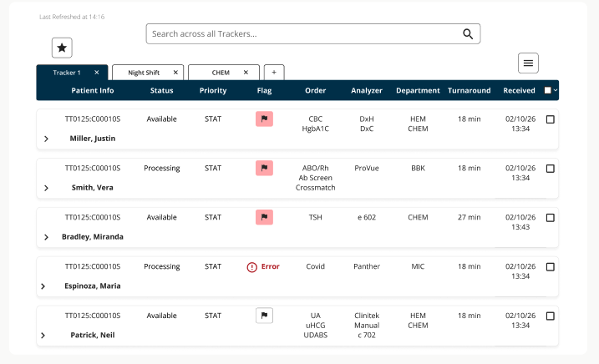This screenshot has width=599, height=364.
Task: Click the flag for Bradley, Miranda
Action: click(264, 217)
